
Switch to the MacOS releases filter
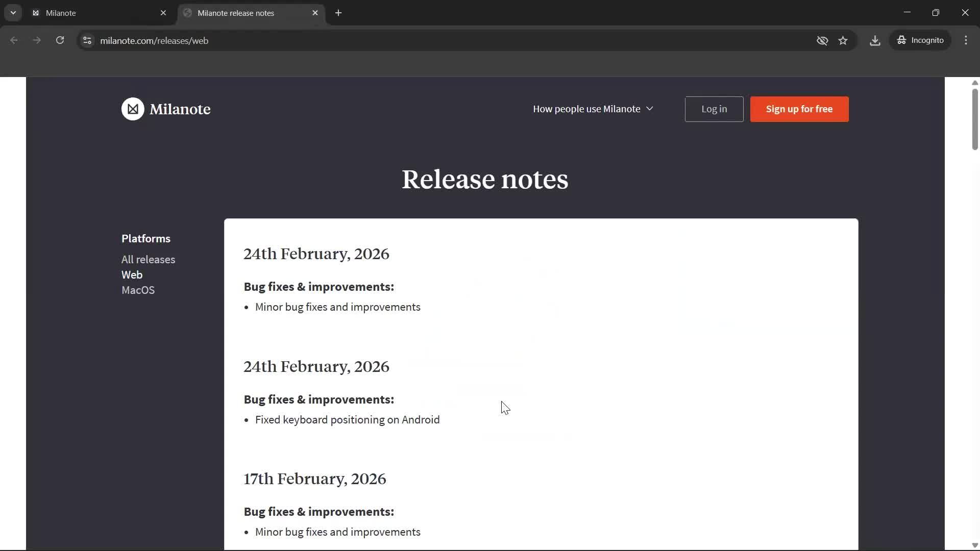[x=138, y=290]
